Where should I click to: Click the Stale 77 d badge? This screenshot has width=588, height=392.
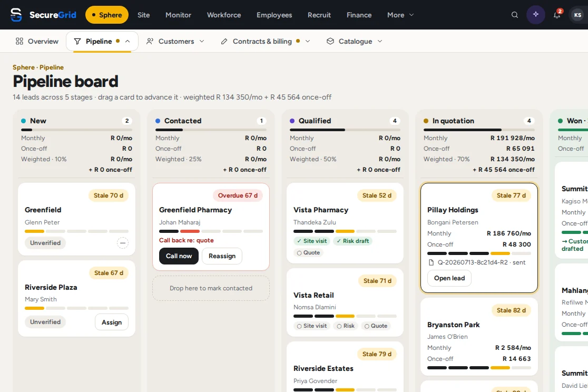[x=511, y=195]
